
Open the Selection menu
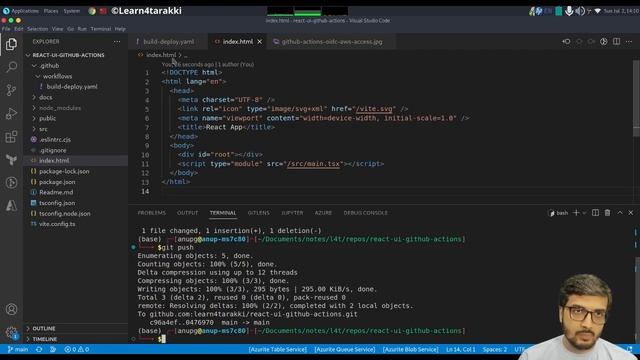[x=38, y=29]
